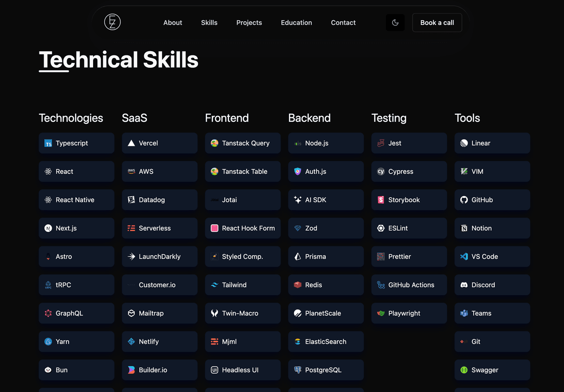Image resolution: width=564 pixels, height=392 pixels.
Task: Click the Prisma logo icon
Action: (x=298, y=257)
